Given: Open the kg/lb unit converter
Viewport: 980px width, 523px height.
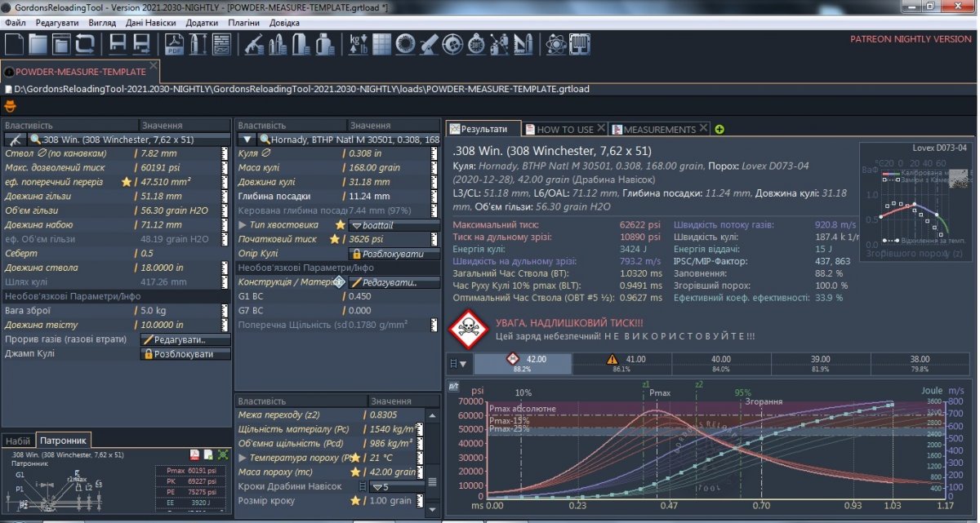Looking at the screenshot, I should pos(359,43).
